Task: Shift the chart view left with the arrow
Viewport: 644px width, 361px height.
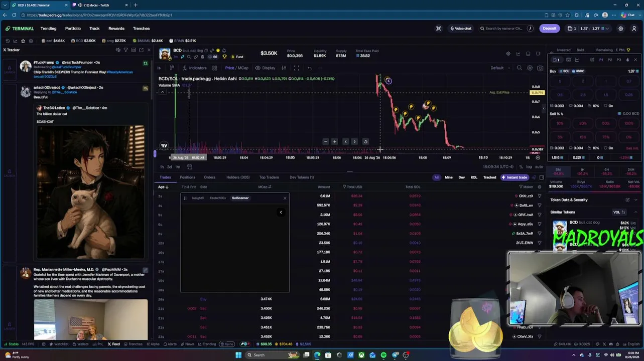Action: point(345,141)
